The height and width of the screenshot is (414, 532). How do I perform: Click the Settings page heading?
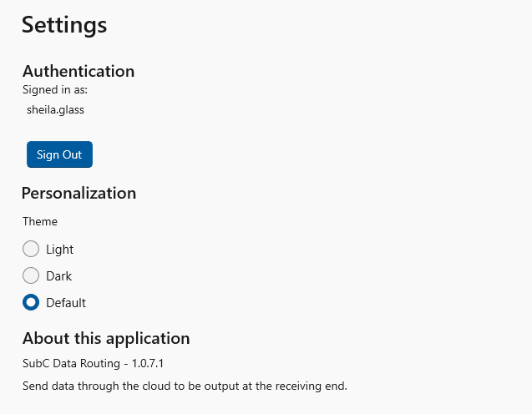64,24
